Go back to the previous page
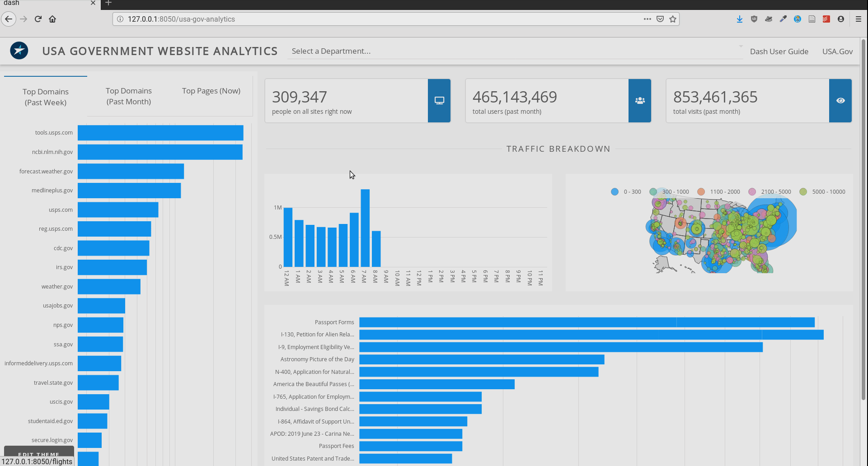This screenshot has width=868, height=466. [x=9, y=19]
